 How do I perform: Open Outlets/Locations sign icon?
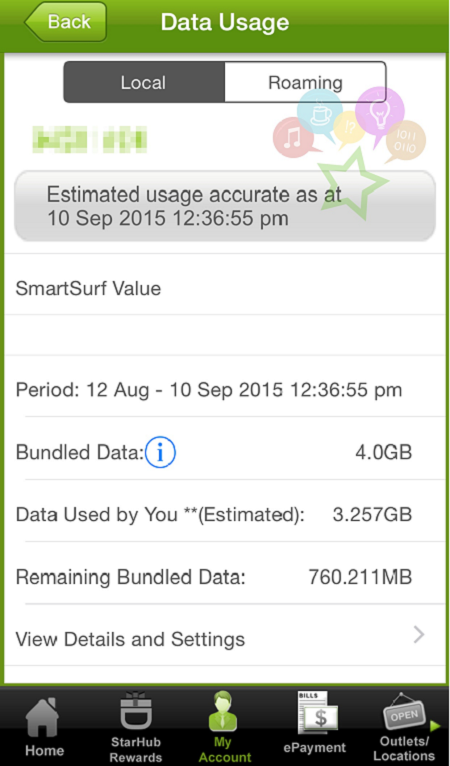404,712
